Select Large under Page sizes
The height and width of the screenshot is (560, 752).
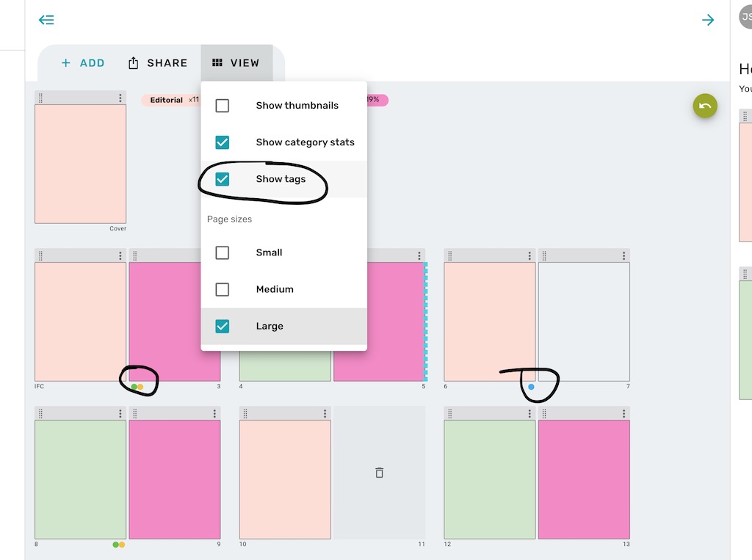[x=223, y=326]
